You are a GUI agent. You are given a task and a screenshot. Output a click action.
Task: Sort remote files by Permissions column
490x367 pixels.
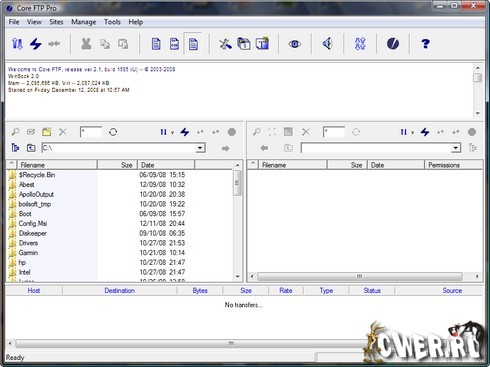(454, 165)
